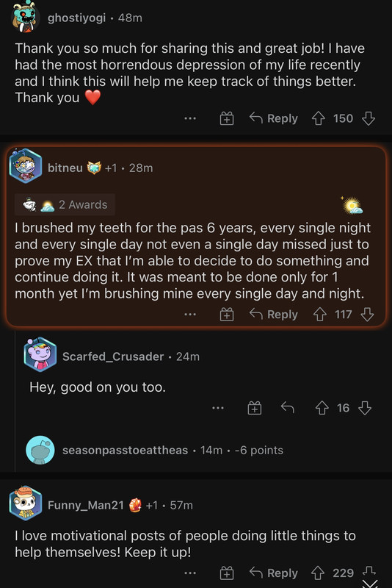Upvote Scarfed_Crusader's comment
The width and height of the screenshot is (392, 588).
[322, 408]
